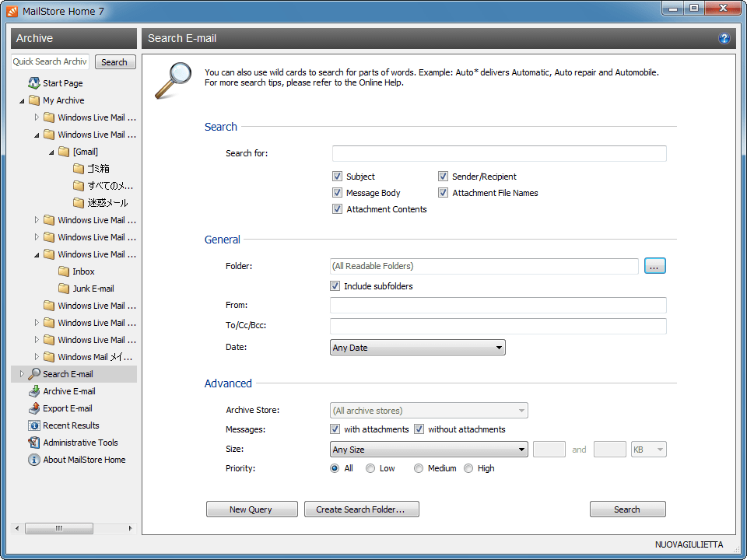Click the Quick Search Archive field
Screen dimensions: 747x560
(50, 61)
